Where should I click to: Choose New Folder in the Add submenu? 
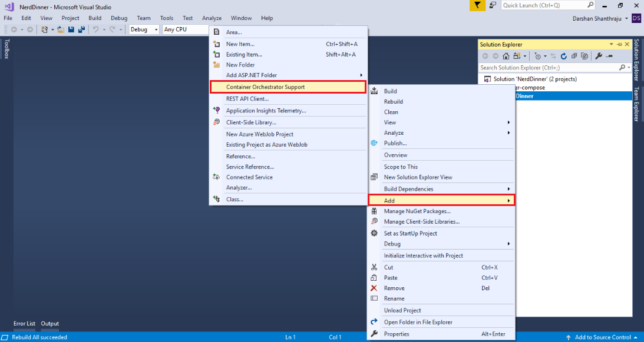(288, 65)
